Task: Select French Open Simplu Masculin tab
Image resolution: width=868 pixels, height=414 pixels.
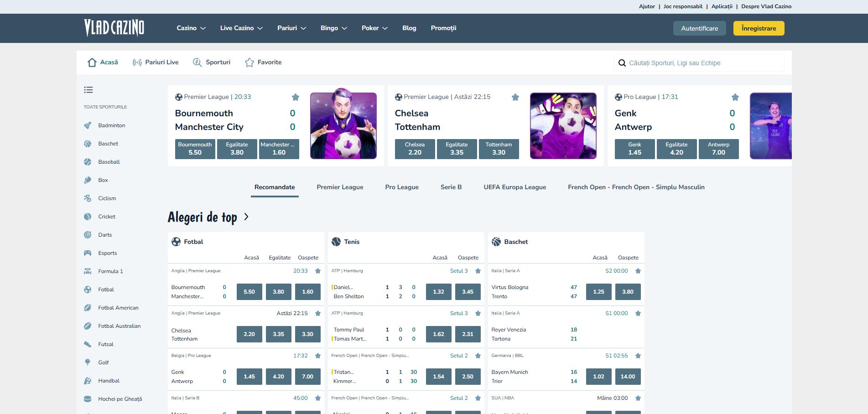Action: (x=636, y=187)
